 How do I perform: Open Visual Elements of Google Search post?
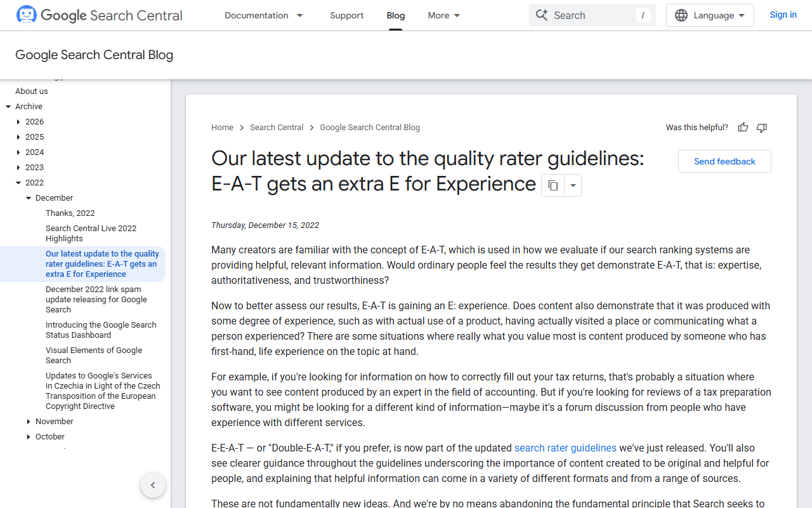point(94,356)
